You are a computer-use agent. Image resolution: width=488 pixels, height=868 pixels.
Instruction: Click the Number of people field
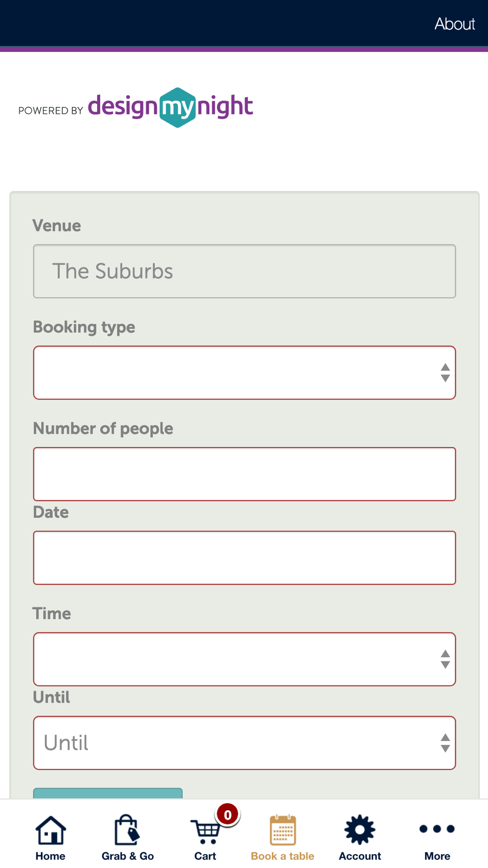[x=244, y=474]
